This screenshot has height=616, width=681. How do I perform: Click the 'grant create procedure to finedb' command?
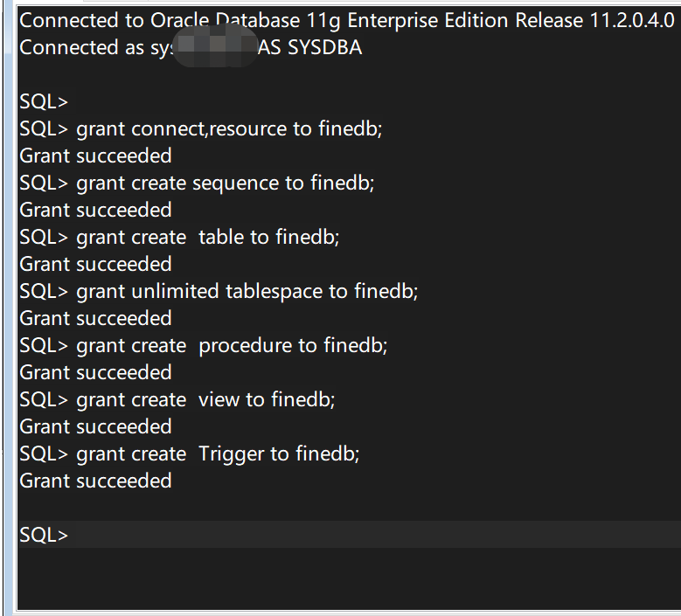pos(232,345)
